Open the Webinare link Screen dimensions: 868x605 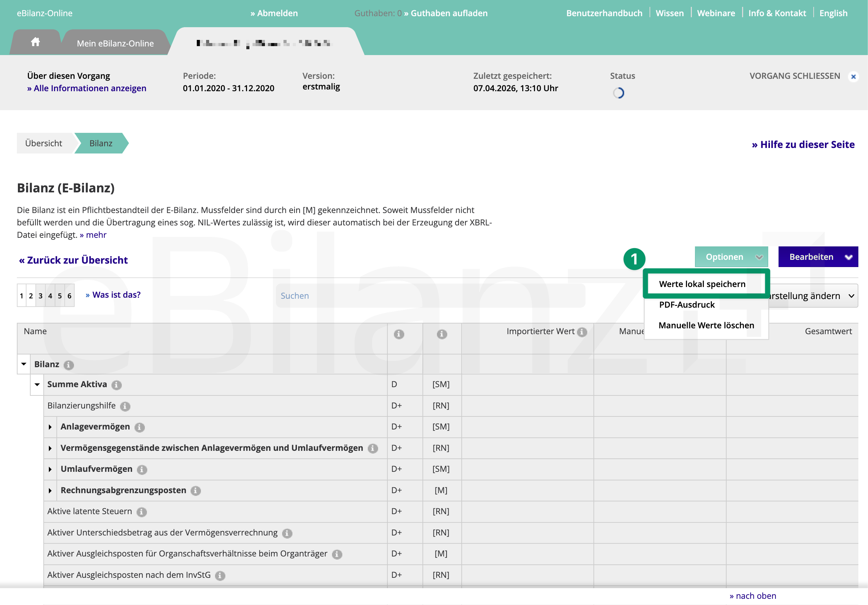pos(716,13)
